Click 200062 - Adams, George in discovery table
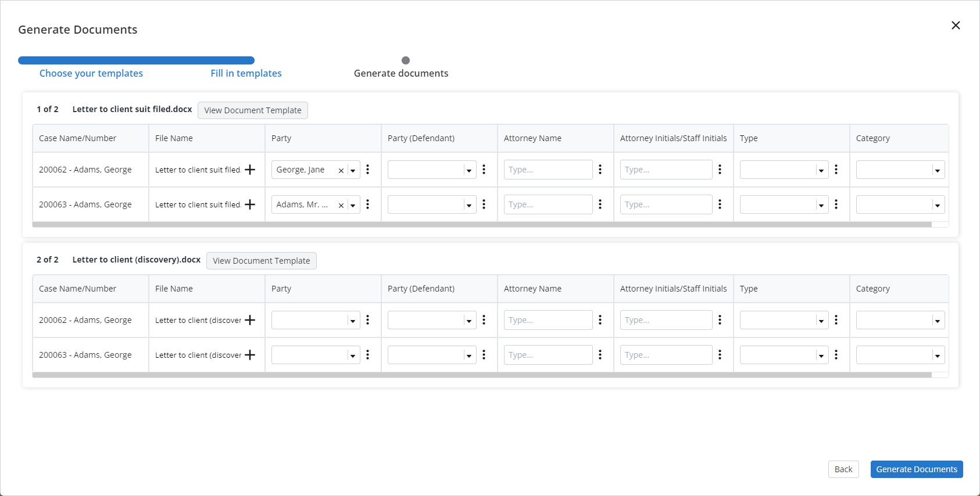Image resolution: width=980 pixels, height=496 pixels. coord(85,320)
